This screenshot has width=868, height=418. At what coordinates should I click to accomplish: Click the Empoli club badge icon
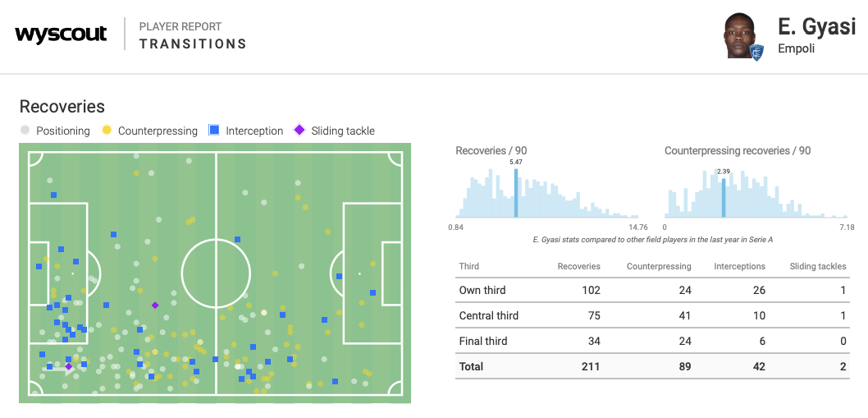click(x=756, y=52)
